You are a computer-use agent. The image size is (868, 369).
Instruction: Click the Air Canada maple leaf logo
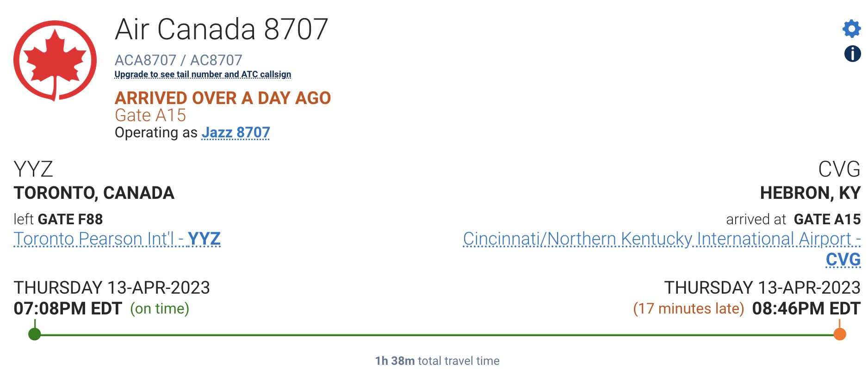[55, 60]
